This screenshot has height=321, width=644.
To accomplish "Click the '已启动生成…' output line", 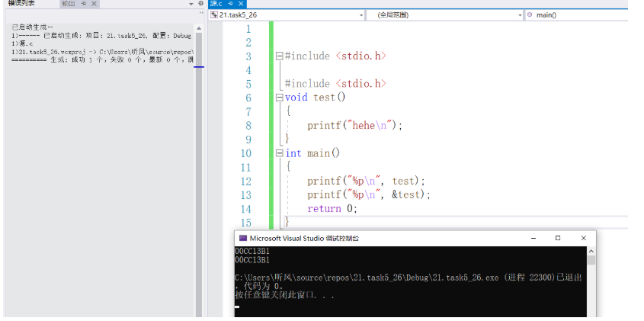I will [33, 27].
